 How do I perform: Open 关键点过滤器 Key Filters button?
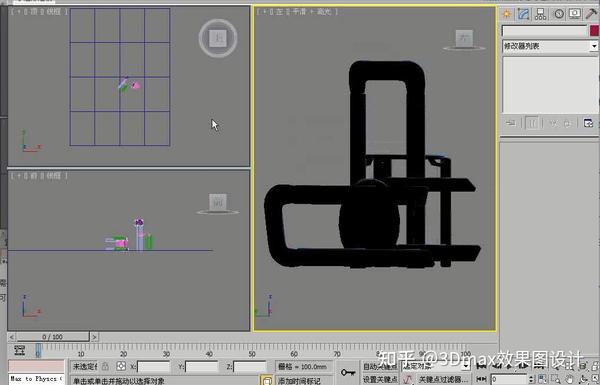click(443, 380)
